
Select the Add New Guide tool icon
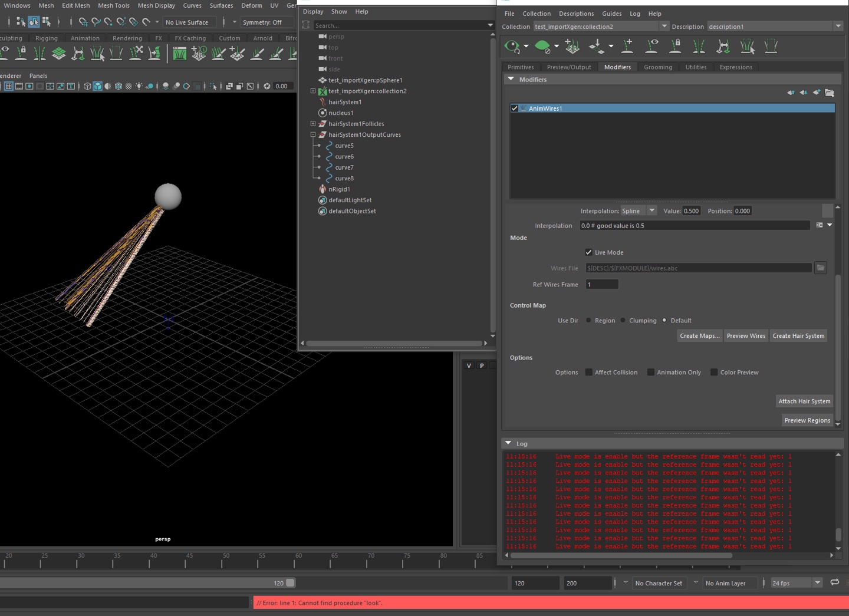[x=628, y=46]
